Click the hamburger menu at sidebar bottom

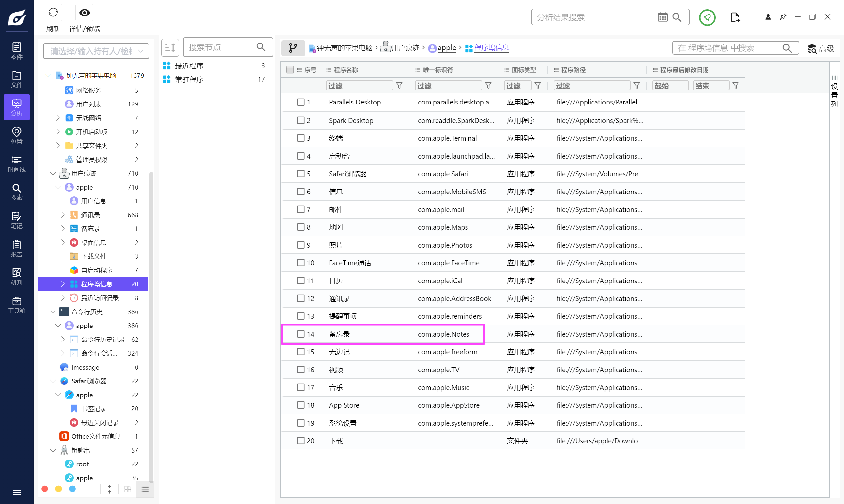click(x=16, y=491)
